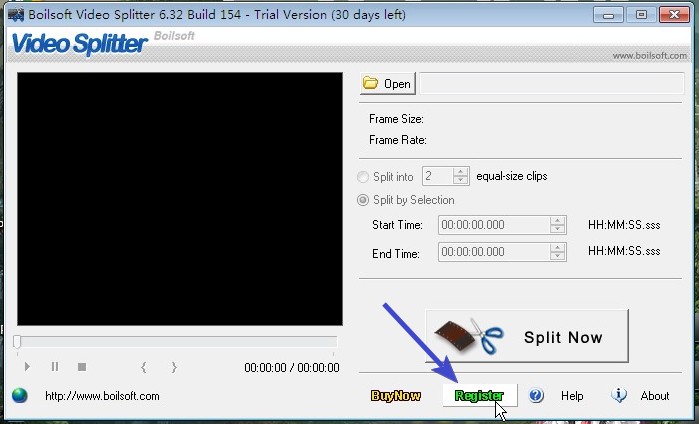Screen dimensions: 699x424
Task: Open the About text link
Action: click(655, 396)
